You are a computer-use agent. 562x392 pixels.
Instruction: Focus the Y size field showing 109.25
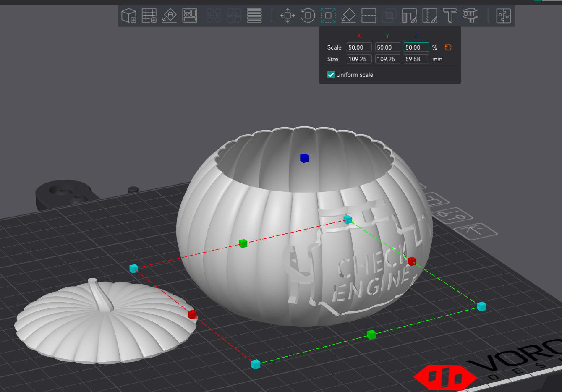click(387, 59)
